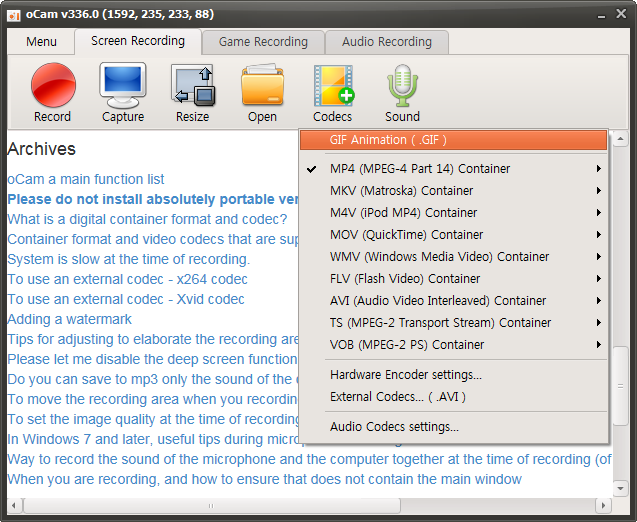Open the Menu tab
Viewport: 637px width, 522px height.
42,42
